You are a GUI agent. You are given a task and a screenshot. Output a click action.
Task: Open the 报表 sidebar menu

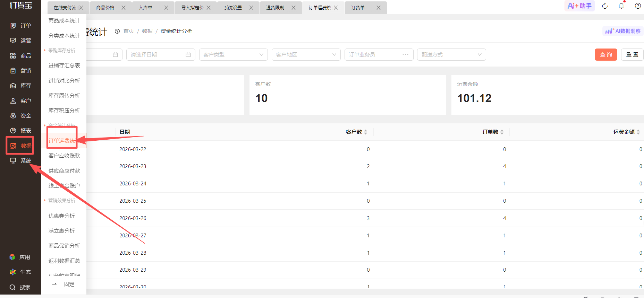[20, 131]
